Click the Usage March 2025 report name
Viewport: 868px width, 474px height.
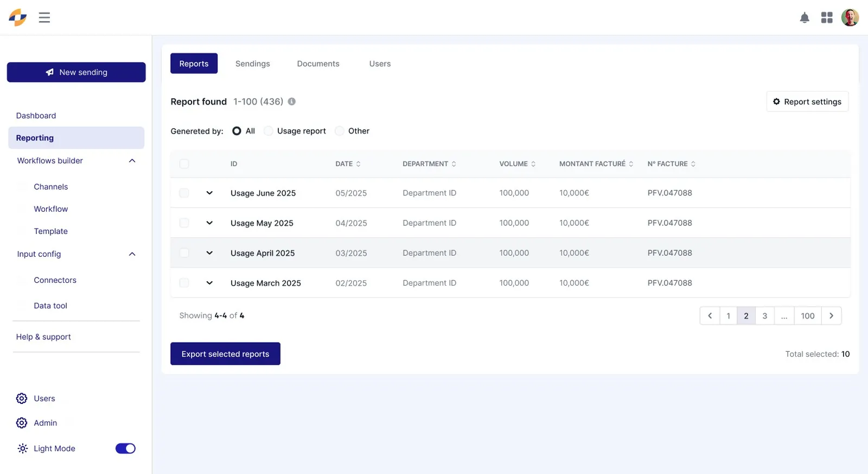pos(266,283)
